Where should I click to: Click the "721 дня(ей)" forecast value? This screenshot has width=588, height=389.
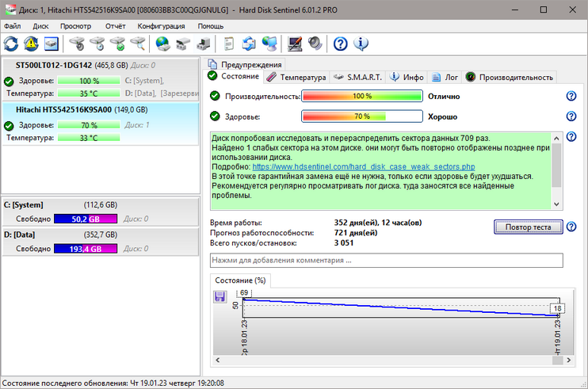(x=356, y=233)
